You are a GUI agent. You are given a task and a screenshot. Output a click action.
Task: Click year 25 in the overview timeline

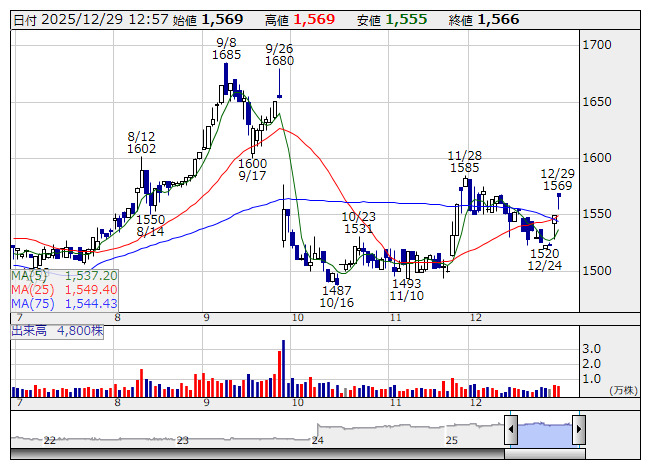452,440
